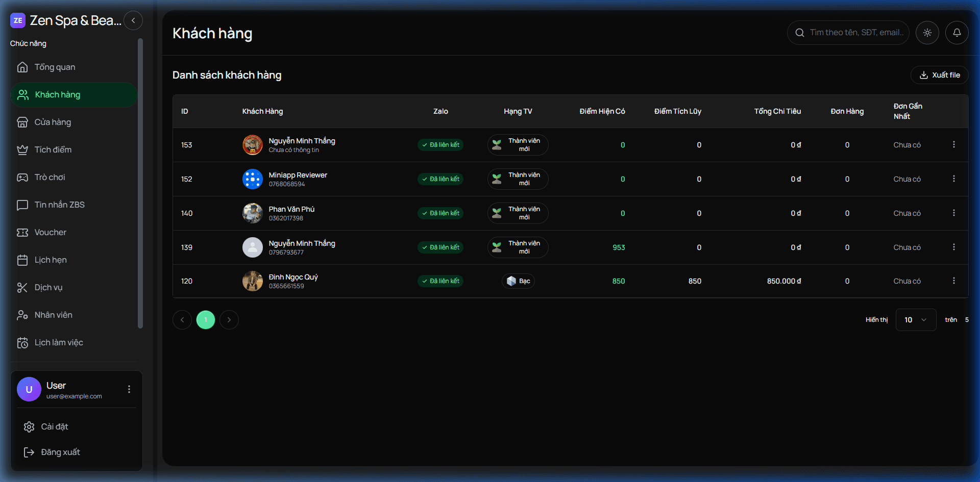Open Cài đặt settings gear
Viewport: 980px width, 482px height.
coord(30,427)
